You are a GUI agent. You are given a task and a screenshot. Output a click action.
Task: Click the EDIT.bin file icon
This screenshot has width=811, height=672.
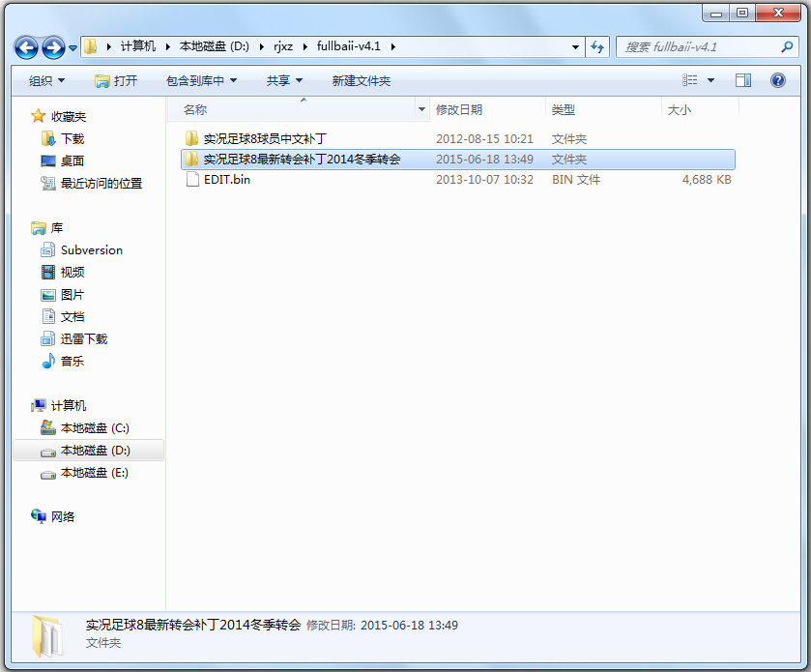click(192, 180)
